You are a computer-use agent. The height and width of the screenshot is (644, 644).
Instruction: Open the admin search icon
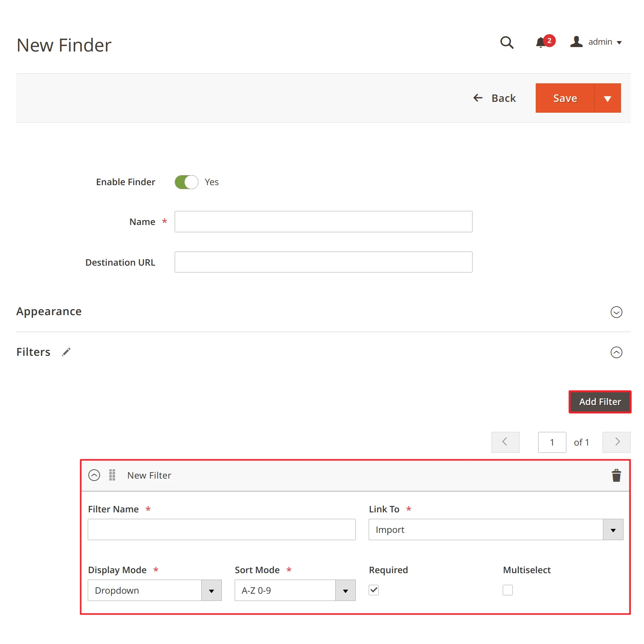506,42
